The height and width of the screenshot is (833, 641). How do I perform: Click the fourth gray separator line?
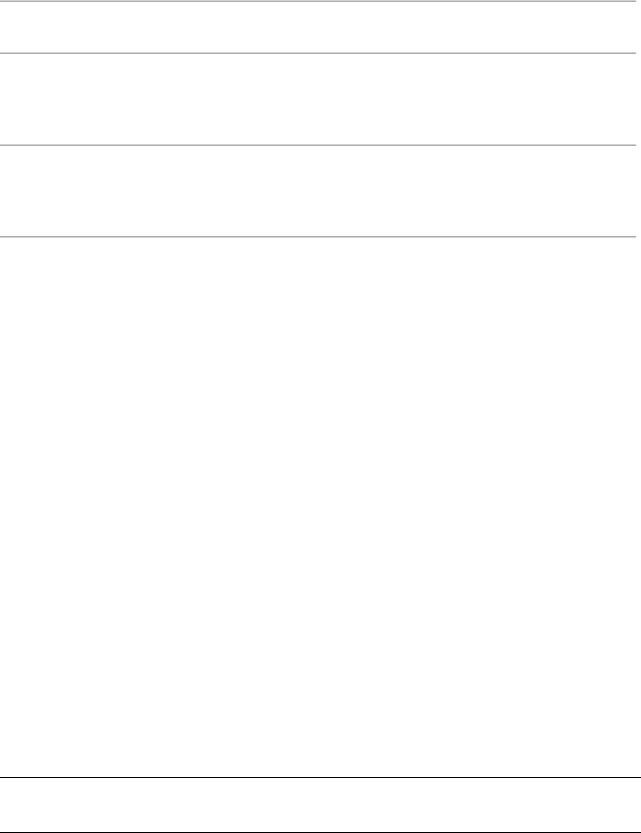[318, 236]
